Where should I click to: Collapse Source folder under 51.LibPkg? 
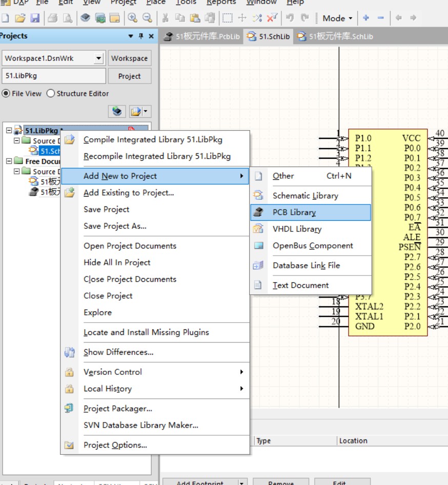17,140
